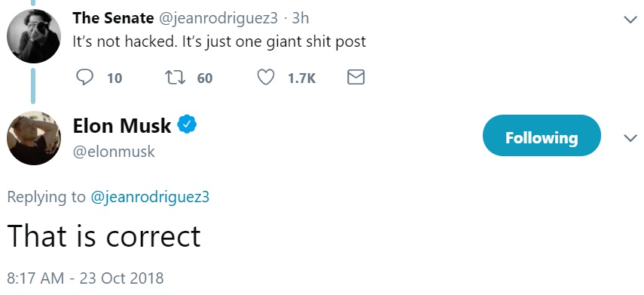
Task: Expand the chevron menu beside the Following button
Action: 630,138
